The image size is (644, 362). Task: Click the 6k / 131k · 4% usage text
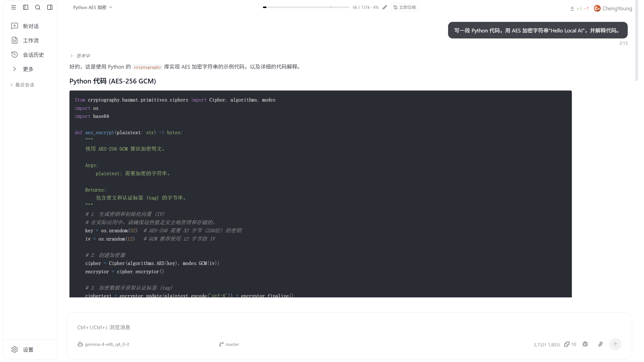pos(366,7)
